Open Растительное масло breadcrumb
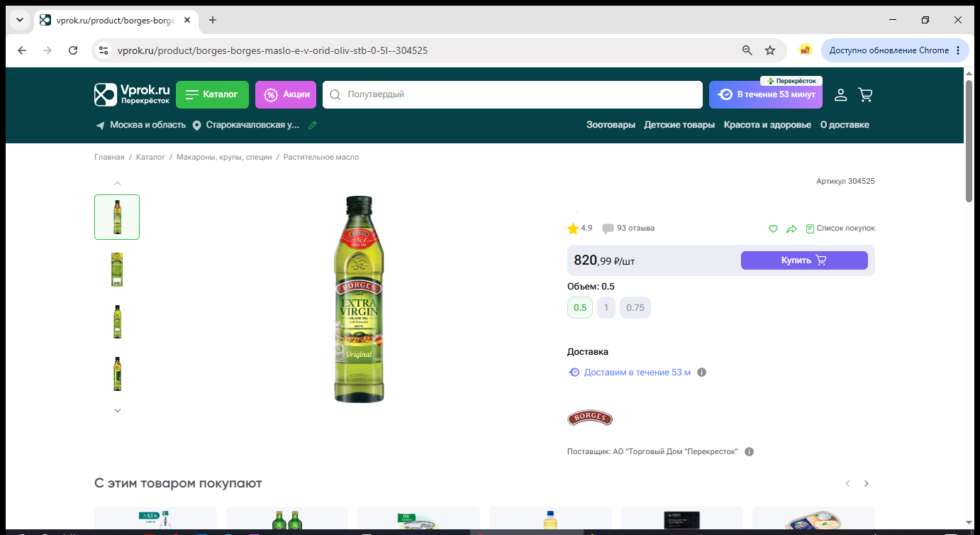The height and width of the screenshot is (535, 980). tap(321, 157)
